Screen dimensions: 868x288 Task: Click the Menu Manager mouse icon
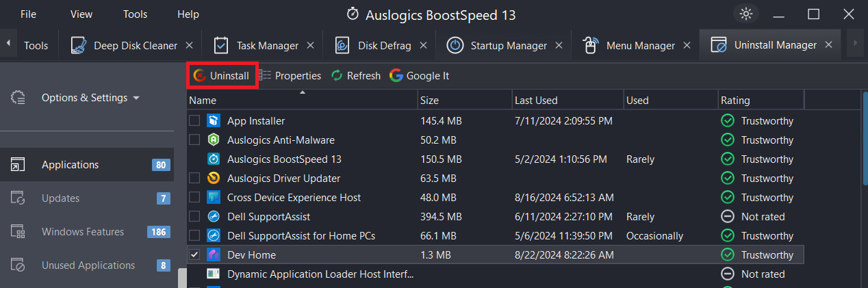(x=590, y=45)
